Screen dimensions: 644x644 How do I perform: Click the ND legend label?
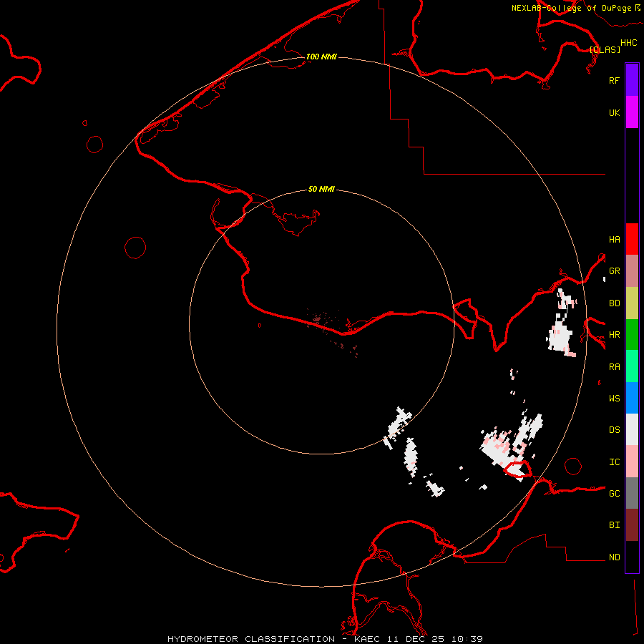point(614,557)
